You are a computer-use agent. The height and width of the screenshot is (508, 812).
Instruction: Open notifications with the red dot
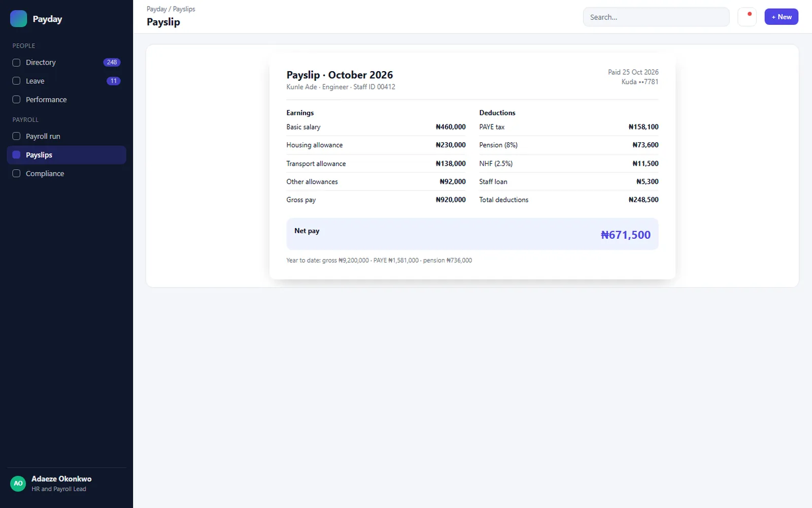[747, 17]
